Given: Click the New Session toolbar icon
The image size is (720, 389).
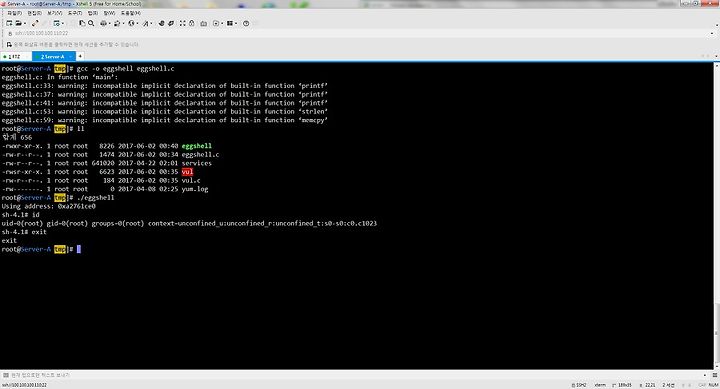Looking at the screenshot, I should coord(9,23).
